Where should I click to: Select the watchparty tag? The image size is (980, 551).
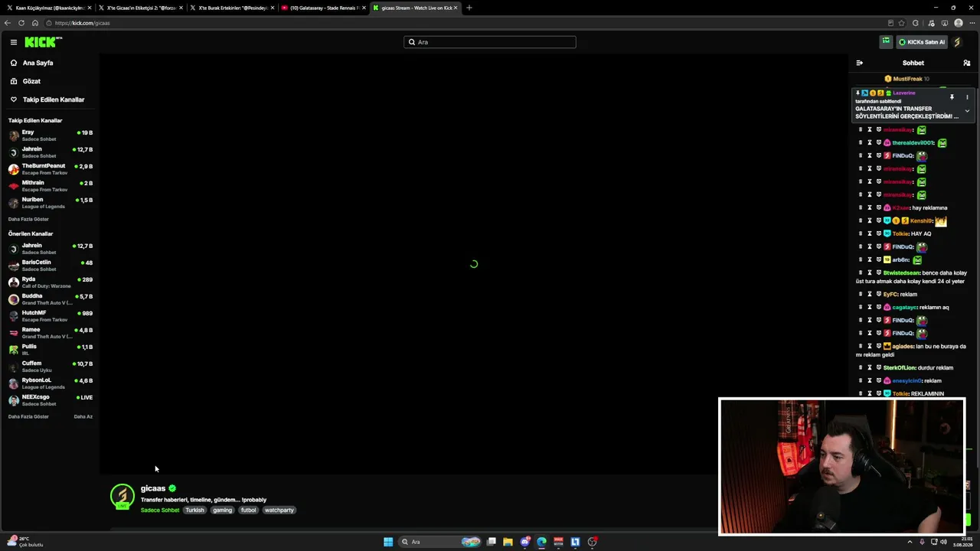coord(279,510)
